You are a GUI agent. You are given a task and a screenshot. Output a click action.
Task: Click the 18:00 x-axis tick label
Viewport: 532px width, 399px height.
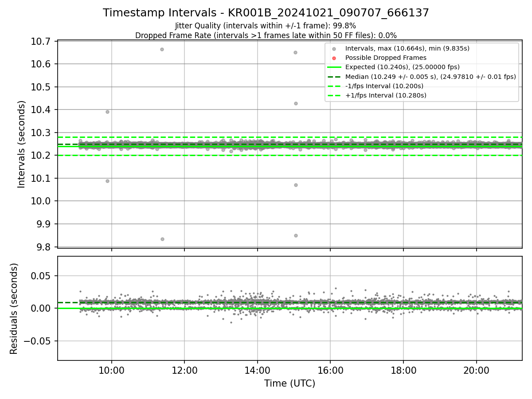403,371
